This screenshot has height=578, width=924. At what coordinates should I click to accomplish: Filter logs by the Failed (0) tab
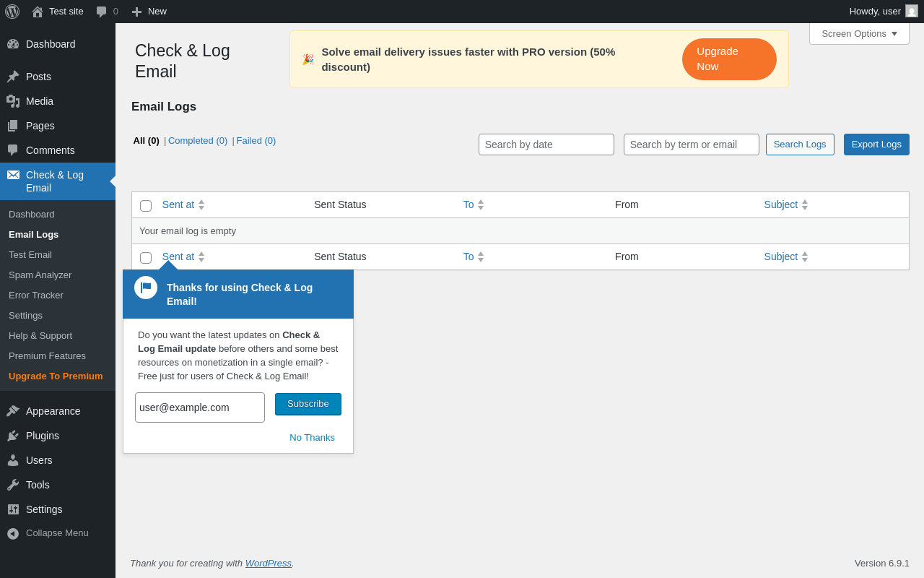[x=256, y=141]
